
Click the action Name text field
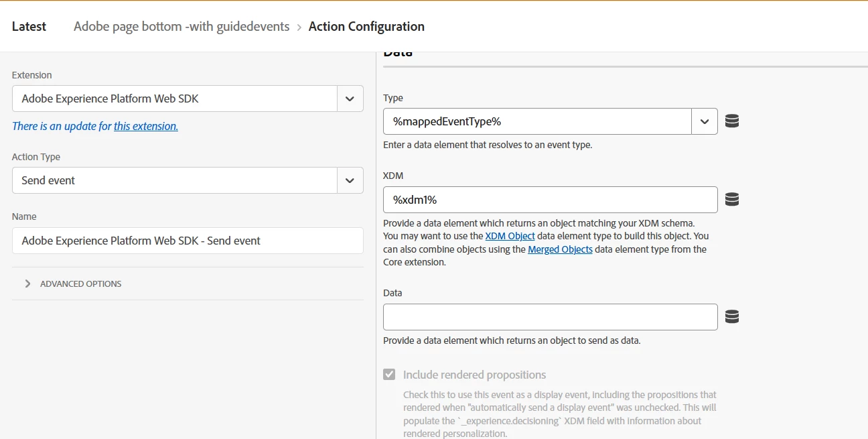188,241
